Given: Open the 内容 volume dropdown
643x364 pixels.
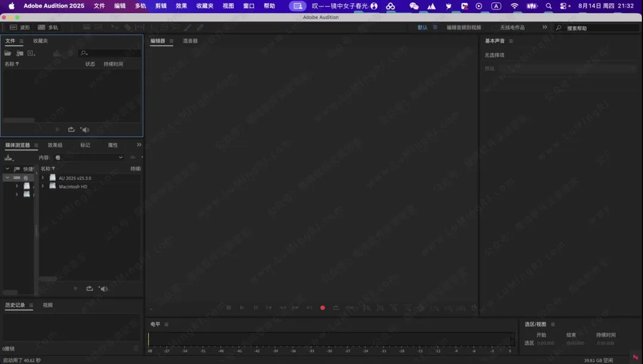Looking at the screenshot, I should [88, 158].
